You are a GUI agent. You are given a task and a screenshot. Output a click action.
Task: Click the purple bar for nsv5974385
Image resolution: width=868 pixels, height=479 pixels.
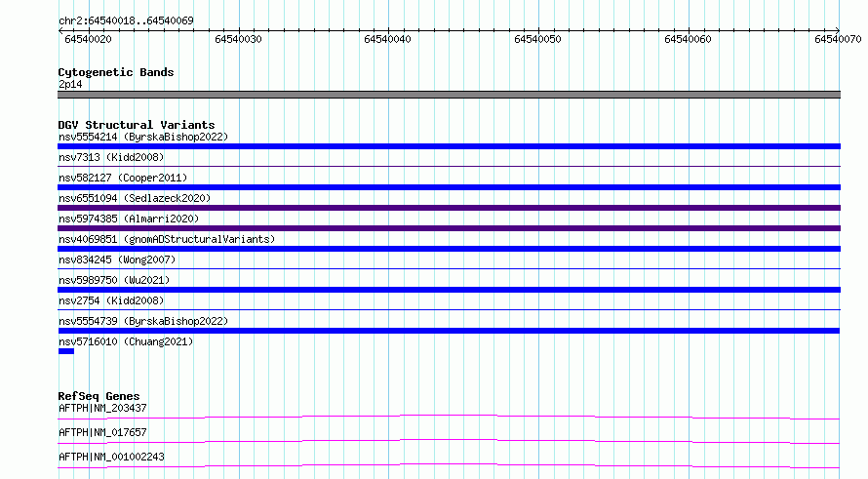[449, 228]
